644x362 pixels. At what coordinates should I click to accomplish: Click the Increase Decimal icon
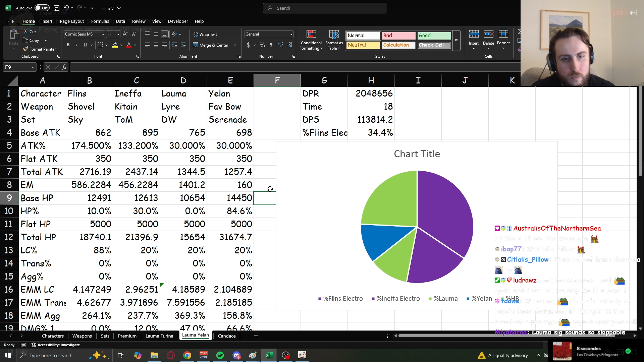[281, 45]
